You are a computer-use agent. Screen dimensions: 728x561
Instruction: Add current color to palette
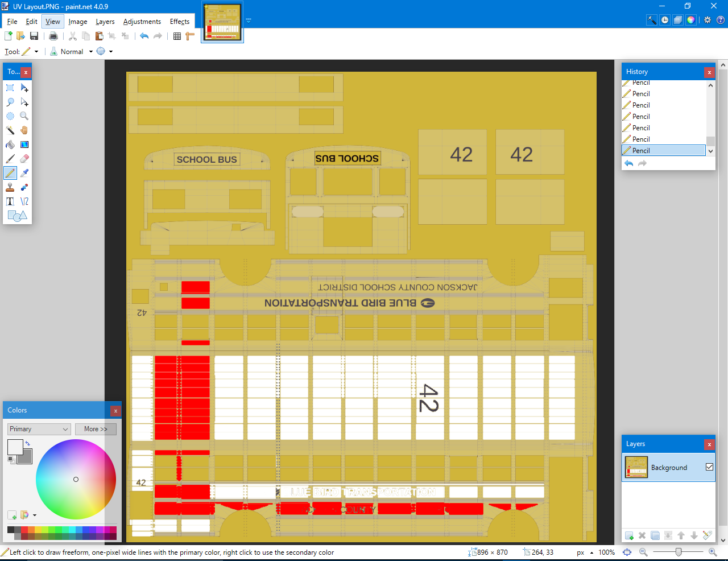(12, 515)
